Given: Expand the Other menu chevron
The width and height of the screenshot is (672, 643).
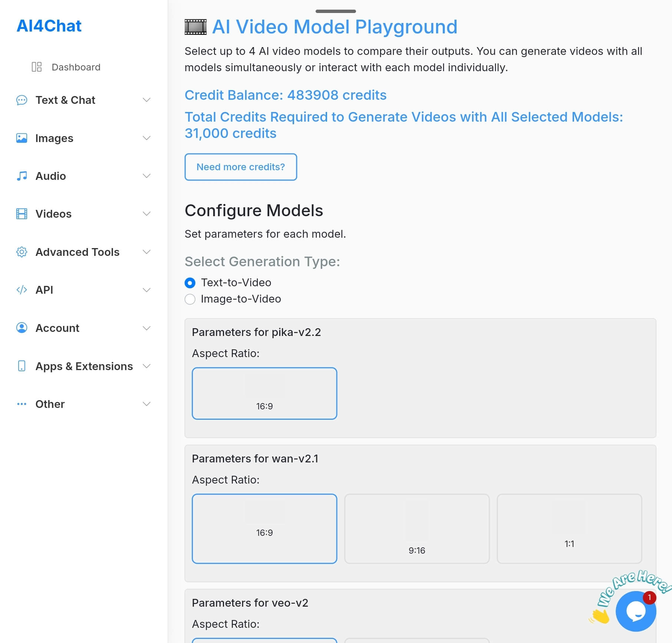Looking at the screenshot, I should pyautogui.click(x=147, y=404).
